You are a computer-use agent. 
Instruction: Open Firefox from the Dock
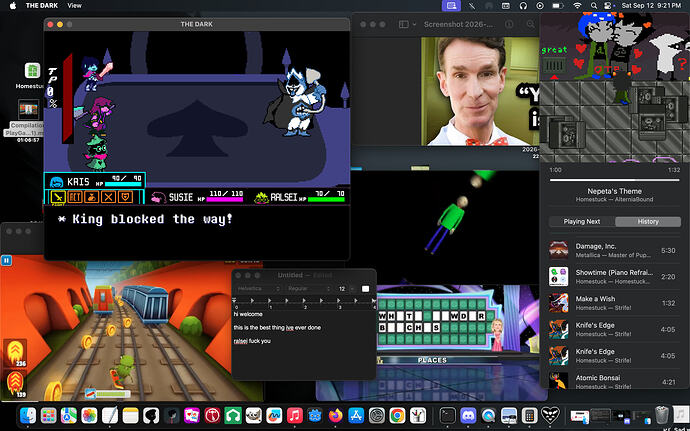pyautogui.click(x=335, y=415)
